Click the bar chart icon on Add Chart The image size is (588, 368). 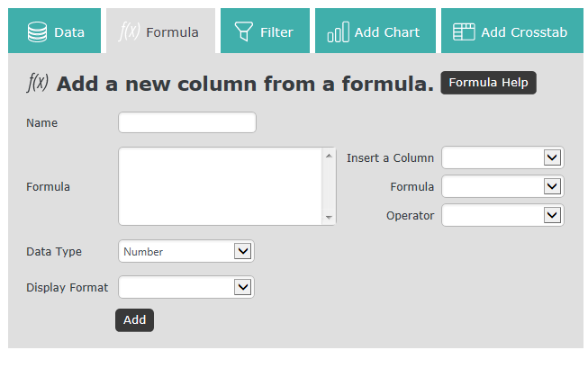tap(339, 31)
